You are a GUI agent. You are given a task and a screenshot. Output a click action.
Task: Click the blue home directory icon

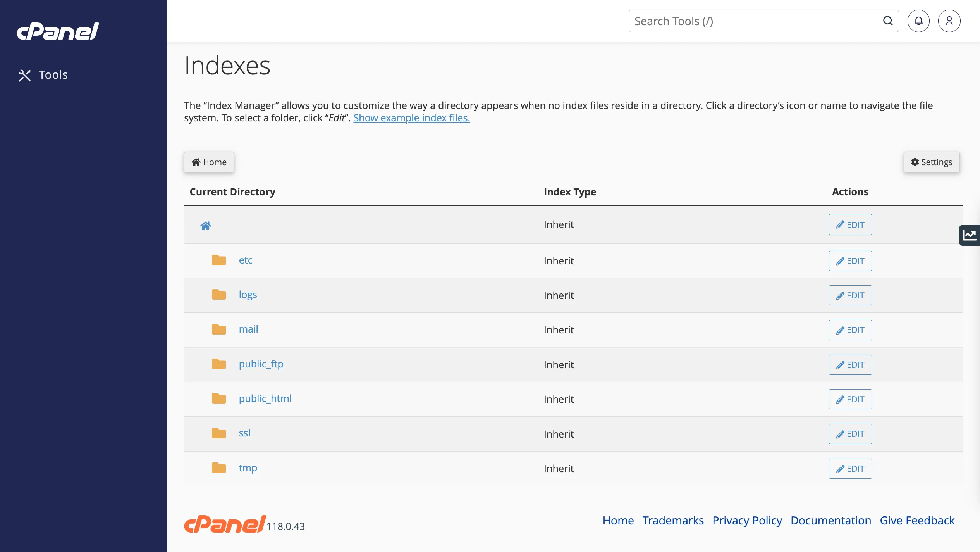205,226
